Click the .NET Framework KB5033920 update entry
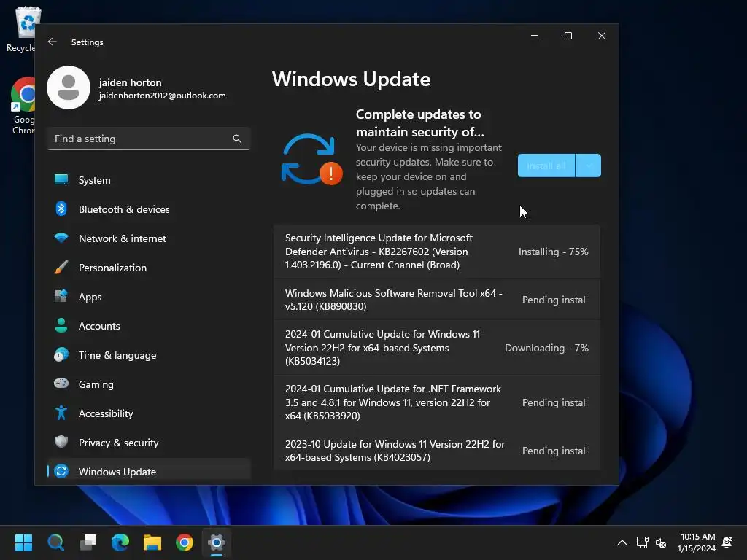747x560 pixels. [436, 402]
